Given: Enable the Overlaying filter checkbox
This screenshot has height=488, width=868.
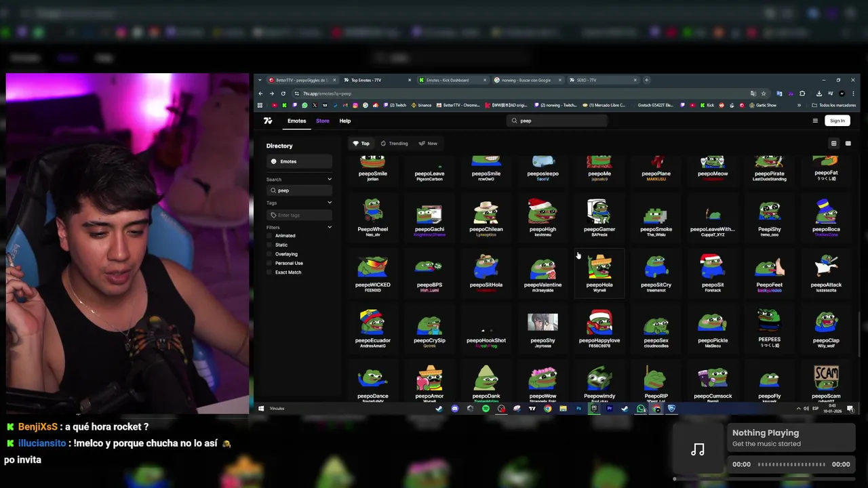Looking at the screenshot, I should (269, 254).
